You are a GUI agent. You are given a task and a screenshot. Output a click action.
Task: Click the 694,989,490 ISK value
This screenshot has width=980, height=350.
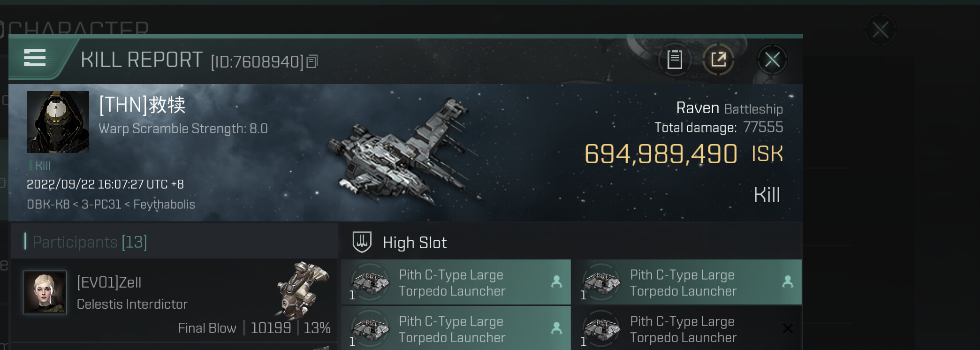[661, 154]
